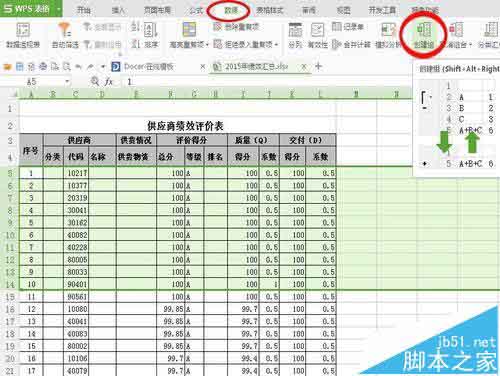Screen dimensions: 500x376
Task: Open the 记录单 record form
Action: click(348, 27)
